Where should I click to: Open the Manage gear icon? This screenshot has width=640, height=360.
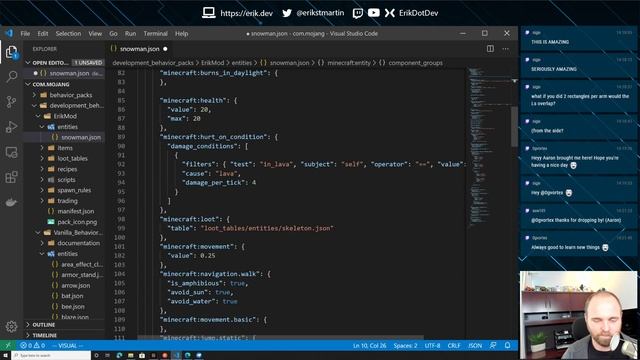11,326
